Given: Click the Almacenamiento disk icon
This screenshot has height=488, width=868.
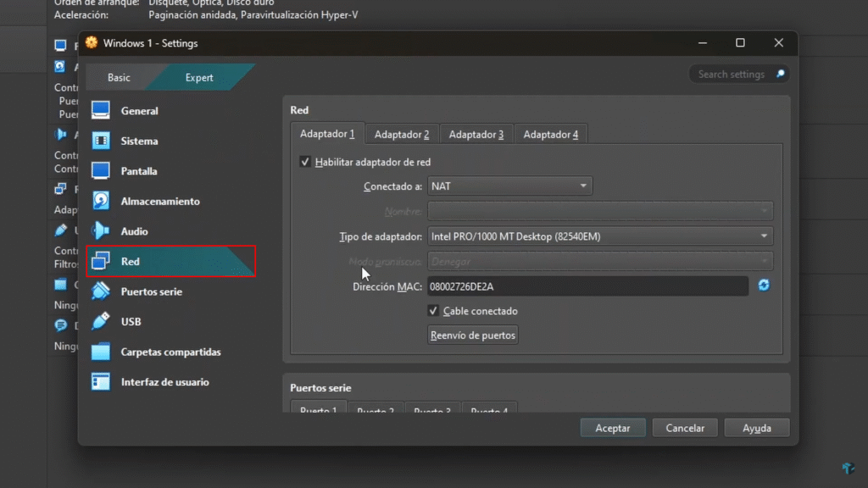Looking at the screenshot, I should pos(101,201).
